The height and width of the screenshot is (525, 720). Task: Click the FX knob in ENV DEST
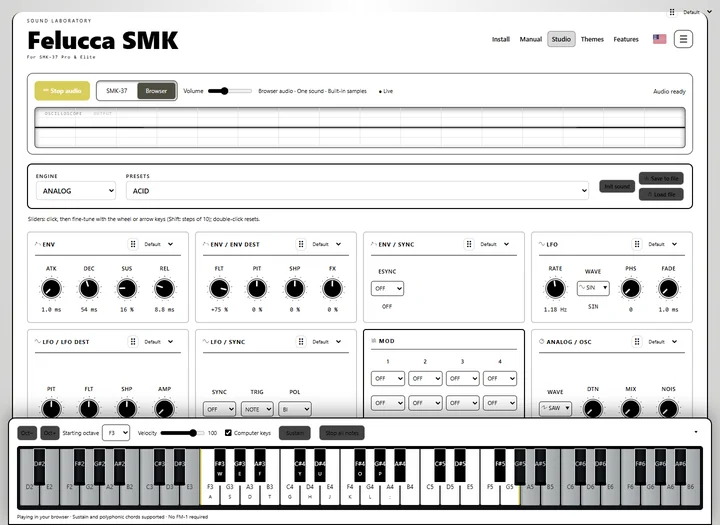click(332, 288)
